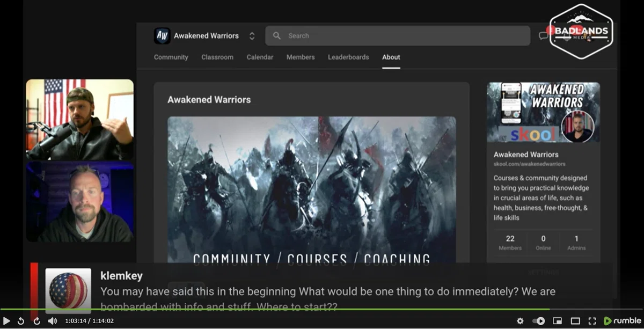The image size is (644, 329).
Task: Play the Rumble video
Action: tap(6, 321)
